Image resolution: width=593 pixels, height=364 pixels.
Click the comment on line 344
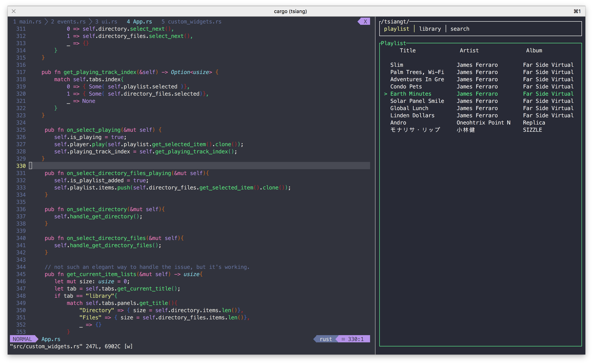click(x=147, y=267)
